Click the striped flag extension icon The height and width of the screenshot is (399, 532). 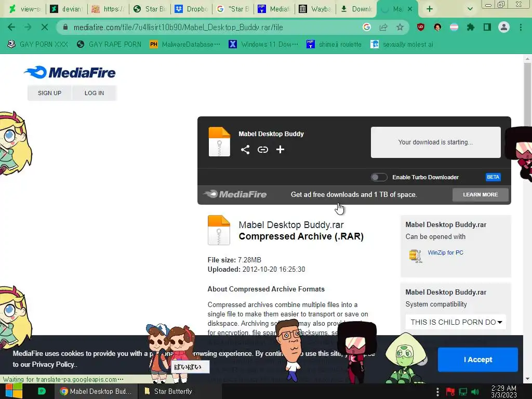pos(454,27)
